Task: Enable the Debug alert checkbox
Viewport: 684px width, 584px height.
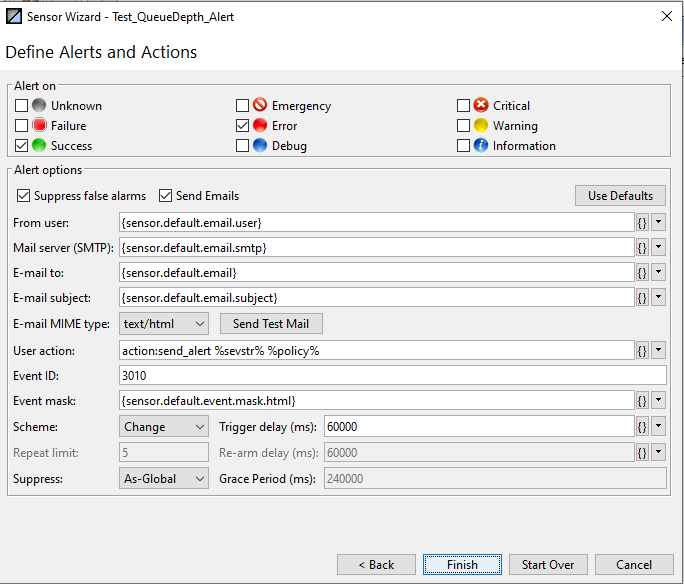Action: pos(242,146)
